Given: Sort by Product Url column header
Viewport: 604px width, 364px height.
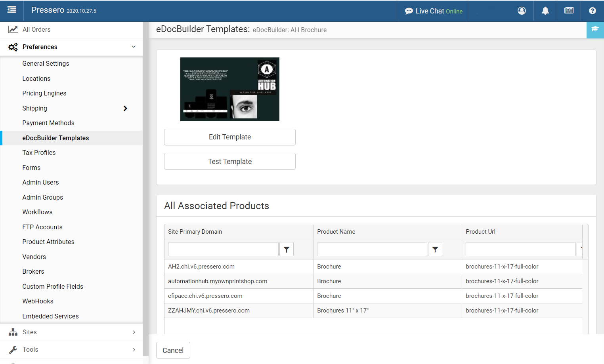Looking at the screenshot, I should point(480,232).
